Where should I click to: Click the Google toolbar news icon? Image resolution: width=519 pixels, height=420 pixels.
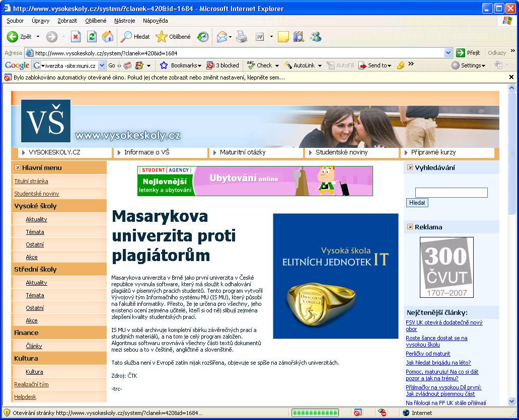(x=127, y=65)
